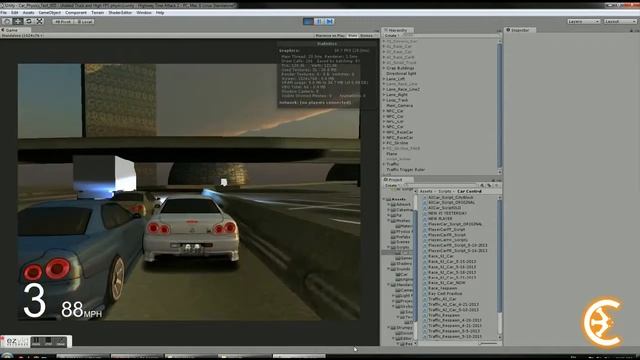The width and height of the screenshot is (640, 360).
Task: Click the Pause button
Action: coord(319,21)
